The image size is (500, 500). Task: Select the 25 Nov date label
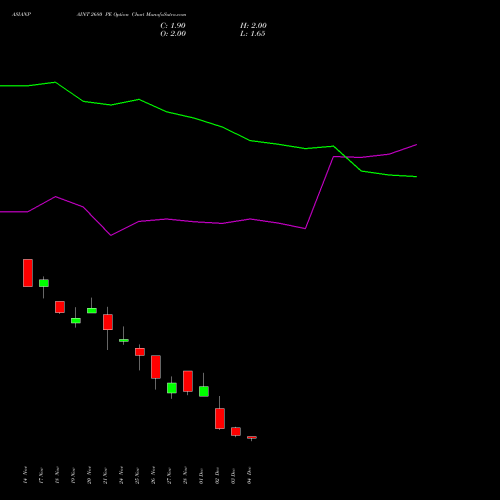pos(137,475)
